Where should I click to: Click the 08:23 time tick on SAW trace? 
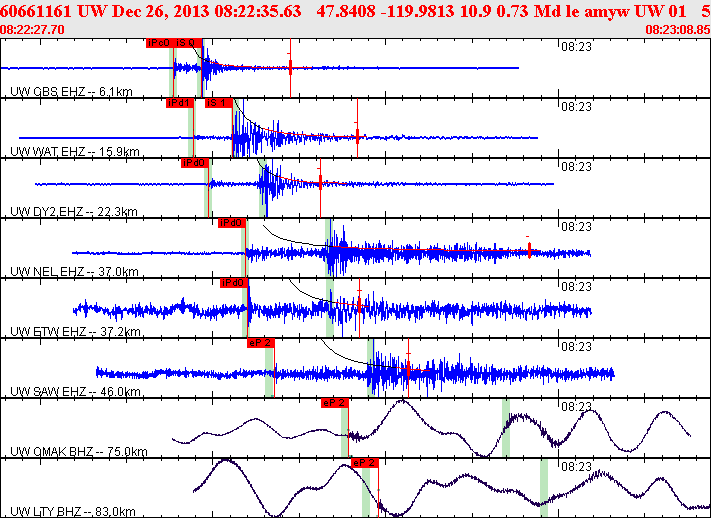[576, 347]
